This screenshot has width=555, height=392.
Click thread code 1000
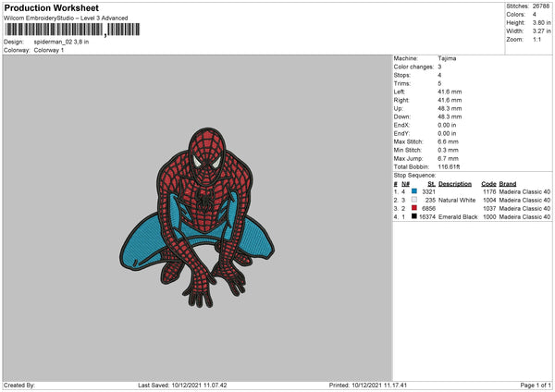(x=489, y=217)
